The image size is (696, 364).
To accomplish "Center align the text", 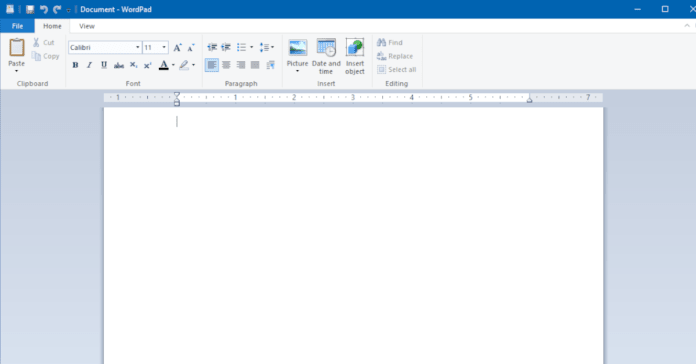I will [x=226, y=65].
